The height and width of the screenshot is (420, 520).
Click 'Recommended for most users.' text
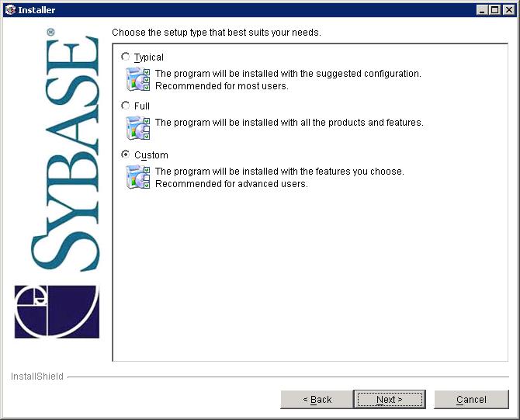222,86
